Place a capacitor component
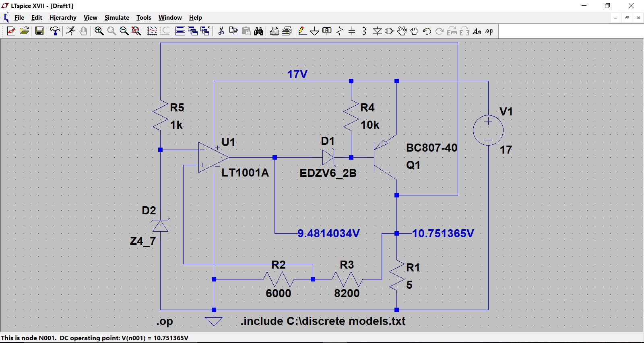644x343 pixels. (352, 31)
